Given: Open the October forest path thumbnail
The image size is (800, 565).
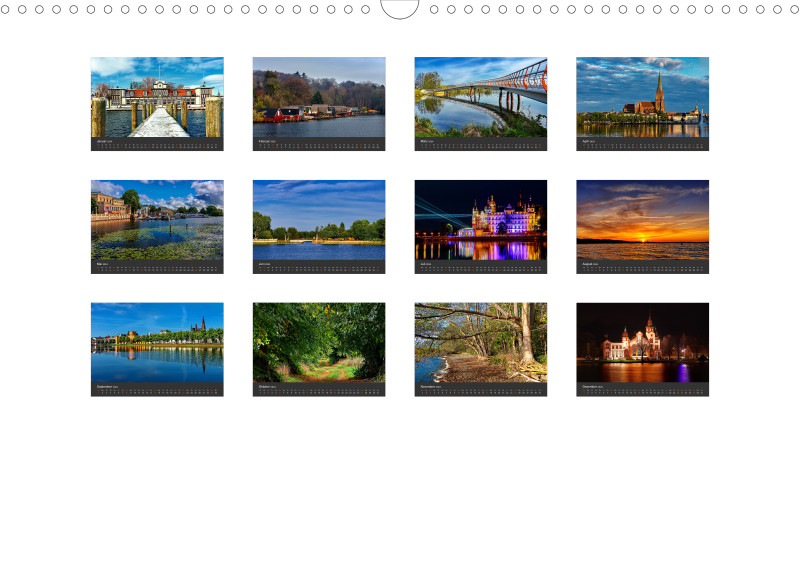Looking at the screenshot, I should (x=319, y=343).
